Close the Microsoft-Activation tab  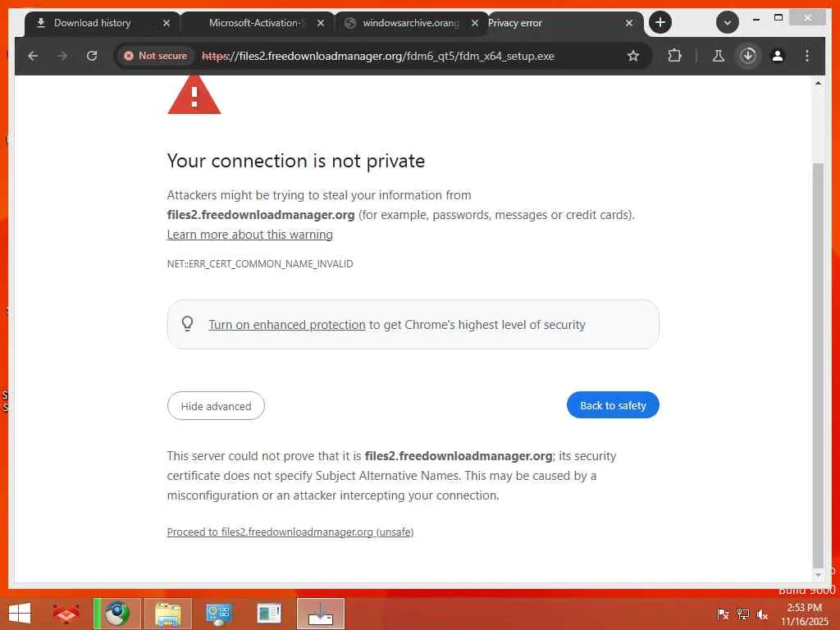(x=321, y=23)
